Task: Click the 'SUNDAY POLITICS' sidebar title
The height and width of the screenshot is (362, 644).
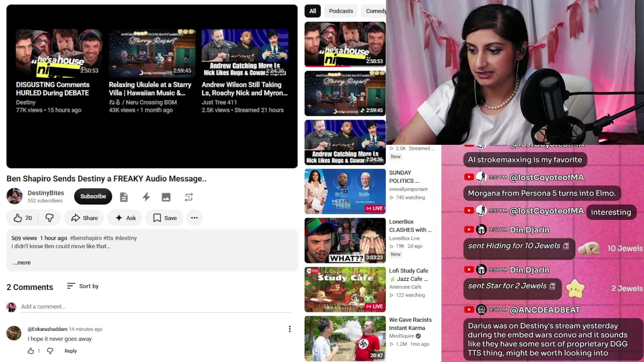Action: pyautogui.click(x=404, y=176)
